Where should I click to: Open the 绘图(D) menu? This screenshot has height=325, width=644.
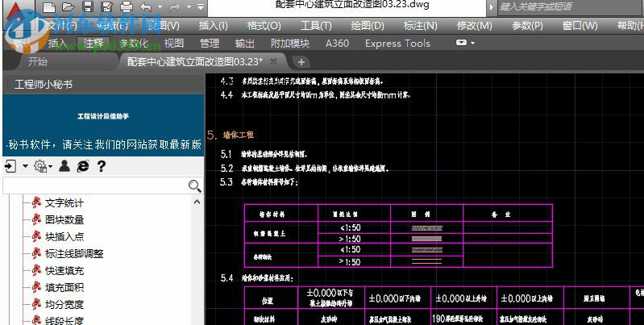pos(368,26)
